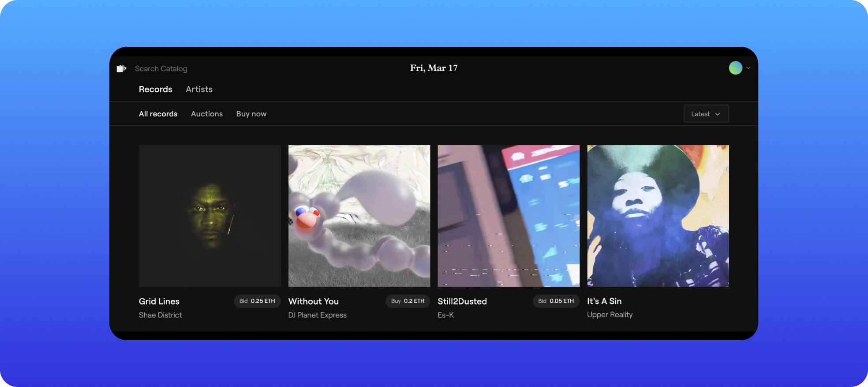The height and width of the screenshot is (387, 868).
Task: Open the Latest sort dropdown
Action: pyautogui.click(x=706, y=114)
